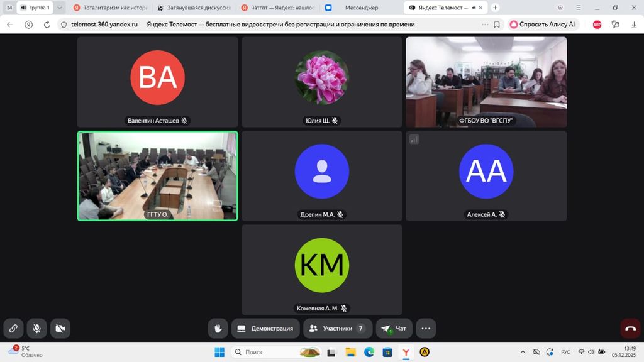Select the ФГБОУ ВО "ВГСПУ" video tile
This screenshot has width=644, height=362.
coord(486,82)
